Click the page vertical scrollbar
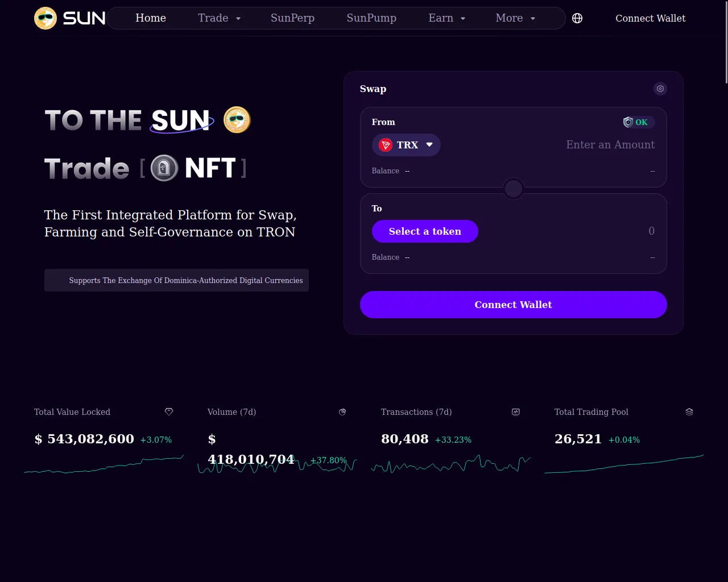 point(725,43)
